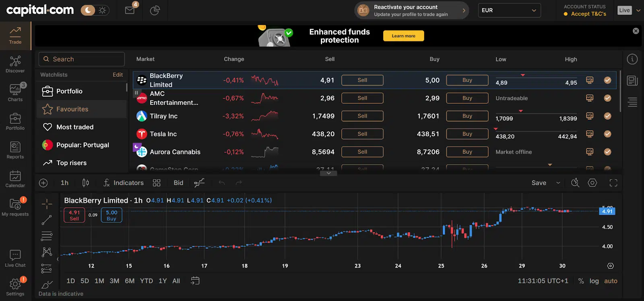Open the market info icon

632,59
